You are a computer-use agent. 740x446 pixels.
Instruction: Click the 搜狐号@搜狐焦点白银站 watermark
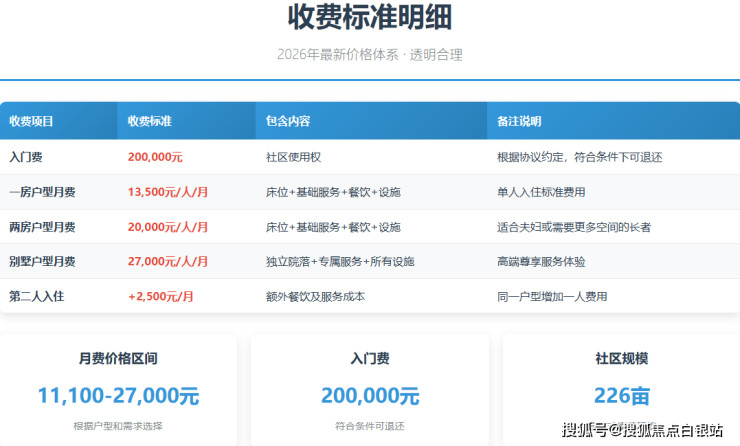[x=642, y=430]
